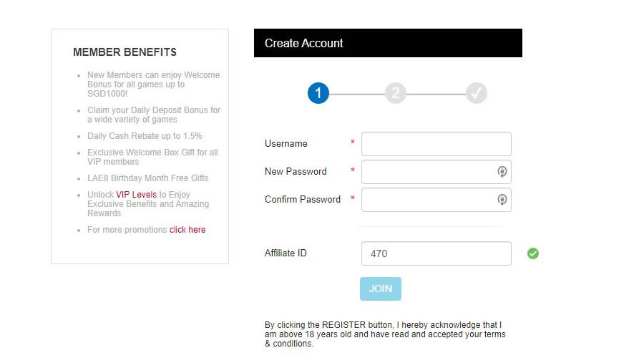Toggle password visibility in Confirm Password field
Screen dimensions: 644x358
tap(502, 200)
